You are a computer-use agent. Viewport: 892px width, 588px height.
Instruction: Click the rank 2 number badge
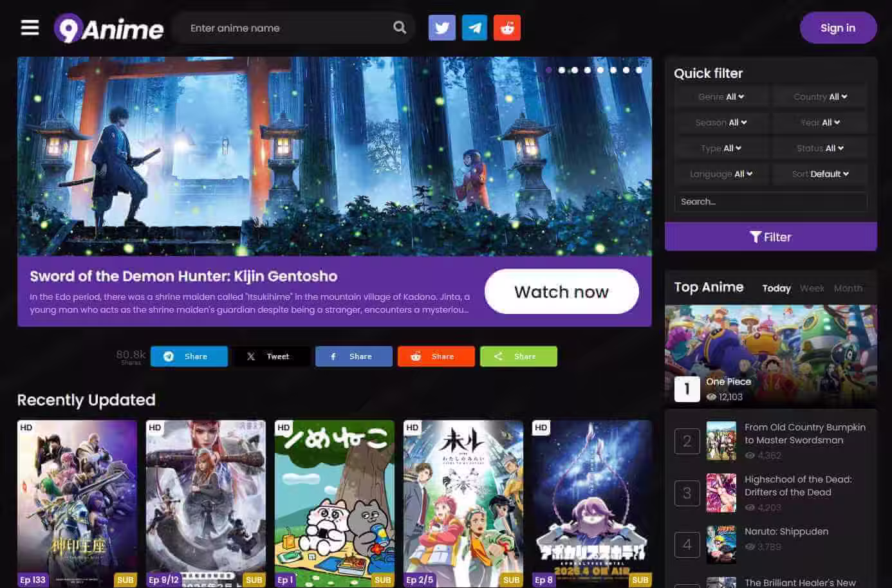(x=687, y=441)
